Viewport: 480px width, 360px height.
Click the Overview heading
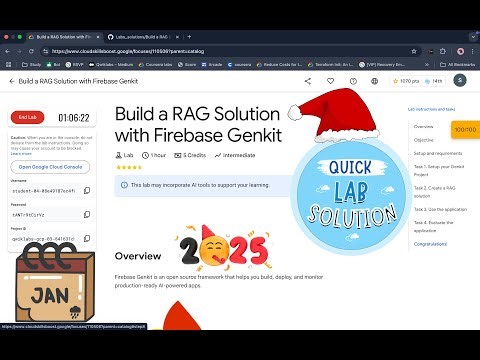(138, 256)
